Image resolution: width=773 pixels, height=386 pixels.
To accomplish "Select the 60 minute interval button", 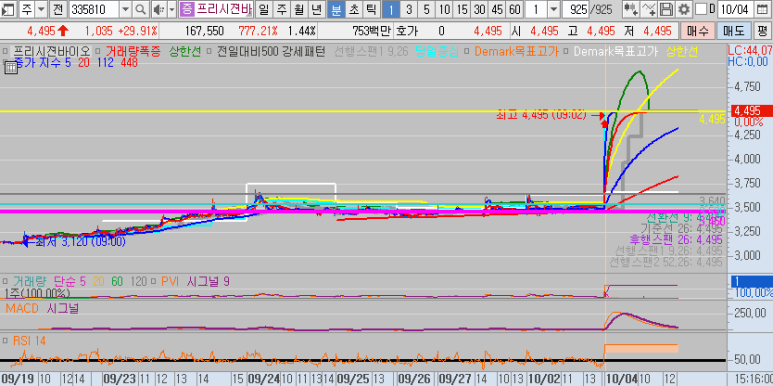I will pos(514,9).
